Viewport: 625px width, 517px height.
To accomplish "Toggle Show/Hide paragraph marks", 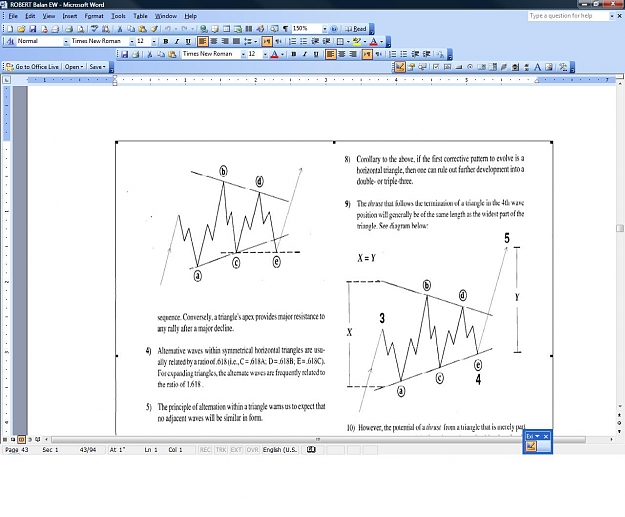I will click(285, 29).
